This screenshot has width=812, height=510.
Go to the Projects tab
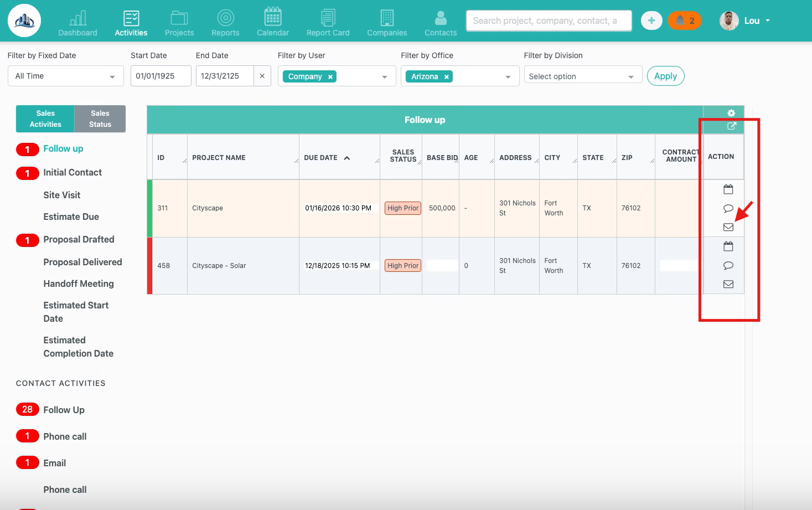coord(179,23)
